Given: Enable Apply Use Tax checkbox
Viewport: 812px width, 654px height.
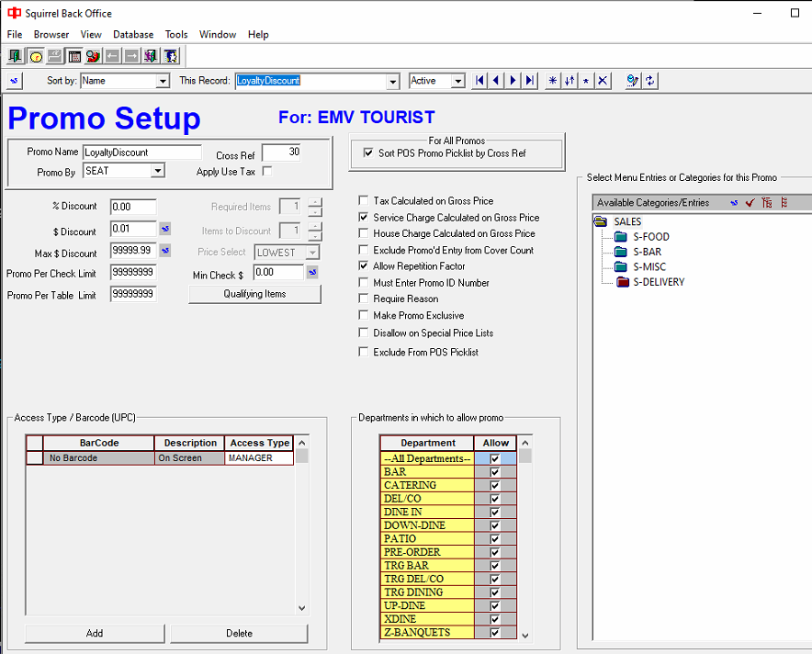Looking at the screenshot, I should (267, 171).
